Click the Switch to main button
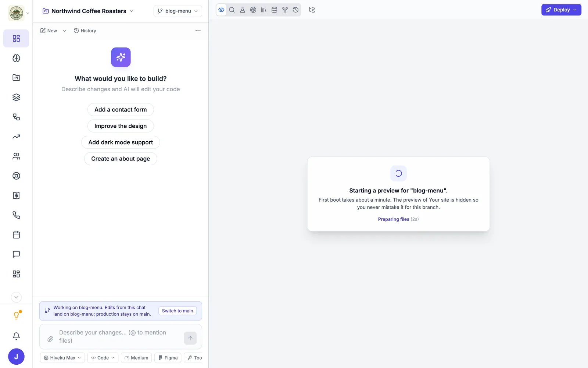 (178, 311)
